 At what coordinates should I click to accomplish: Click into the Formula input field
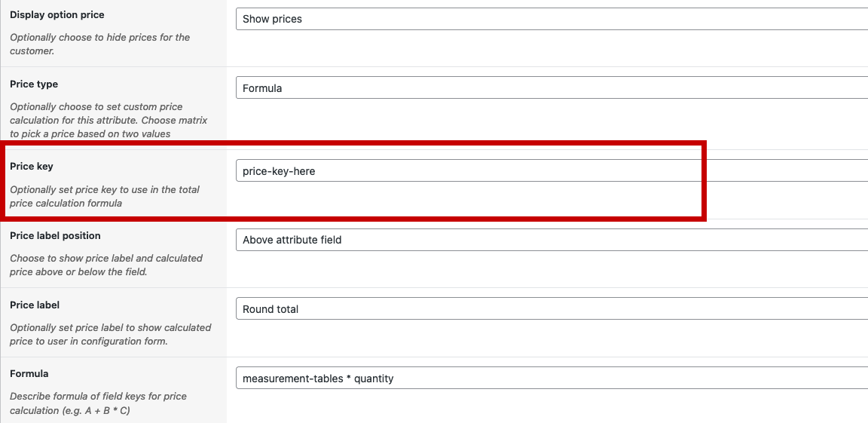(552, 379)
